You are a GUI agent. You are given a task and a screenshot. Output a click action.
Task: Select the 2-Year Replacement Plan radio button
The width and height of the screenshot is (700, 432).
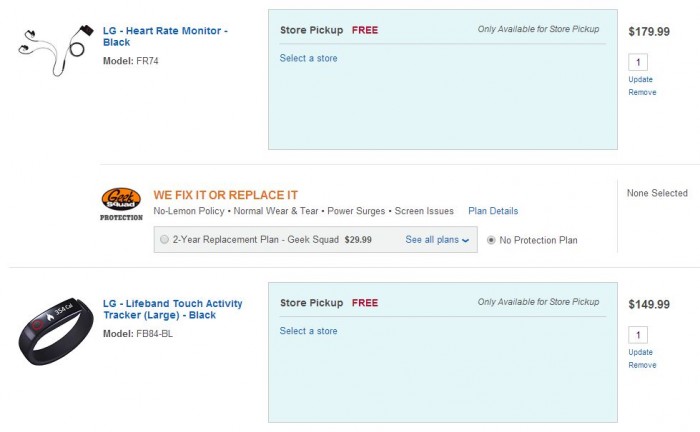[163, 240]
